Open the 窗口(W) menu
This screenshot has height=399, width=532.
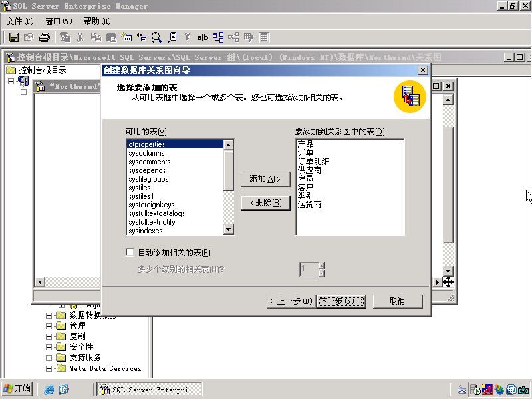[x=59, y=21]
